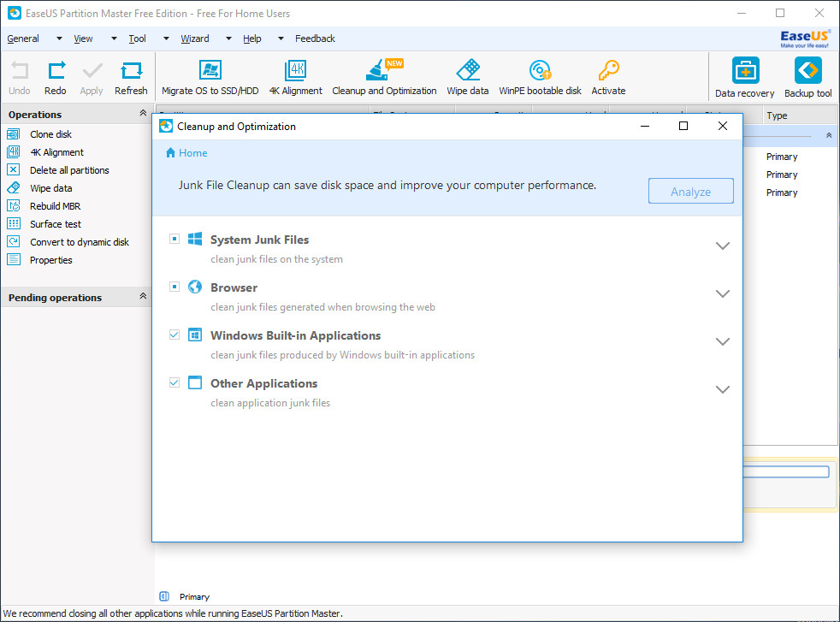Click the Undo toolbar icon
This screenshot has width=840, height=622.
pos(20,71)
